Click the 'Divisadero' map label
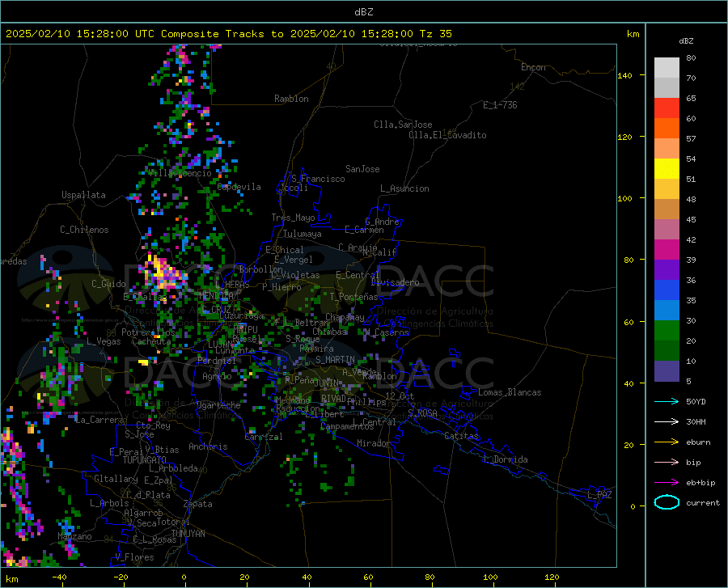The width and height of the screenshot is (728, 588). click(x=395, y=282)
